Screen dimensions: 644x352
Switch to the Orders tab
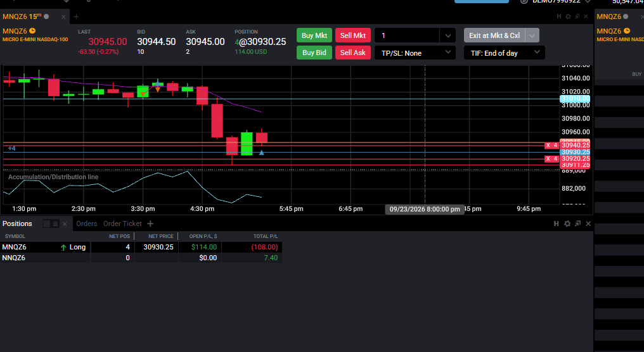point(87,223)
